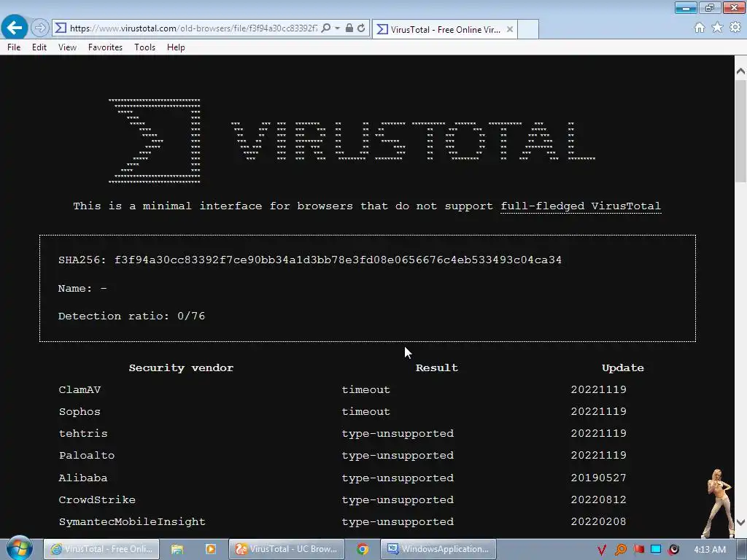Click the 20220208 update date for SymantecMobileInsight
The width and height of the screenshot is (747, 560).
(x=598, y=521)
